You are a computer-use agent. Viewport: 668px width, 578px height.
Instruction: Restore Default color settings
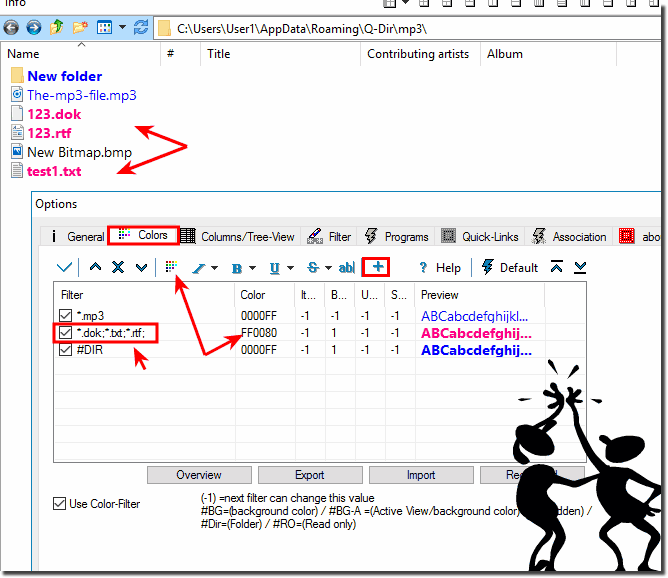[510, 267]
